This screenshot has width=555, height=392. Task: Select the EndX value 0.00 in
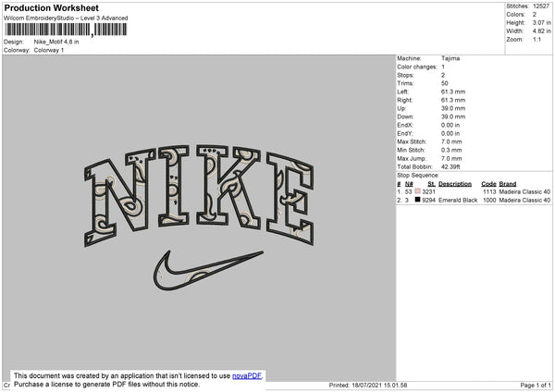point(450,125)
